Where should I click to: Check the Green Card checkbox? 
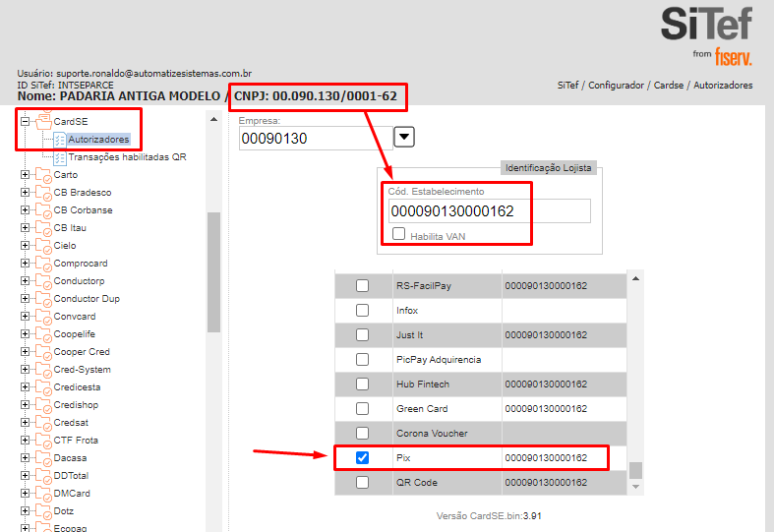[362, 409]
